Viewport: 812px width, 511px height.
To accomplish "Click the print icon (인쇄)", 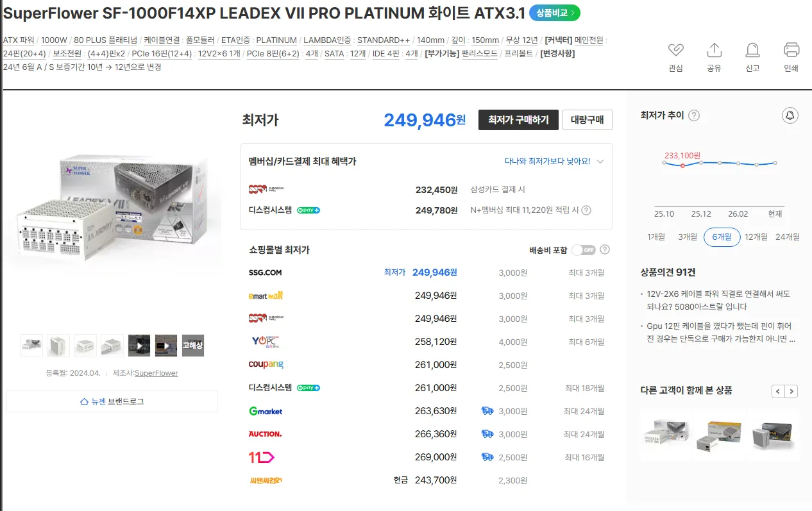I will [791, 51].
